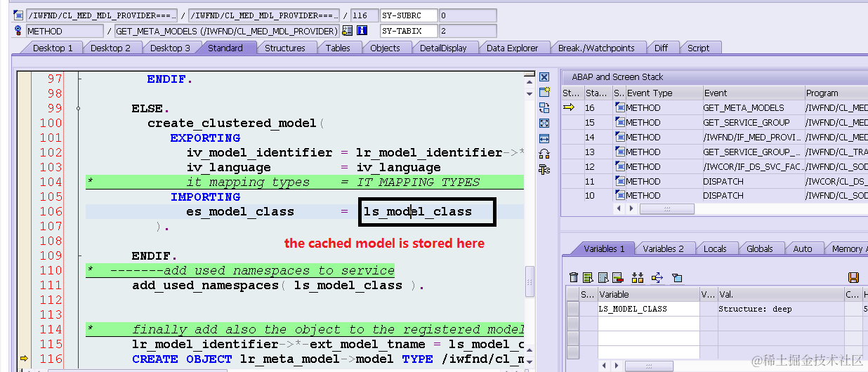868x372 pixels.
Task: Click the New Tool icon with the yellow star
Action: point(544,92)
